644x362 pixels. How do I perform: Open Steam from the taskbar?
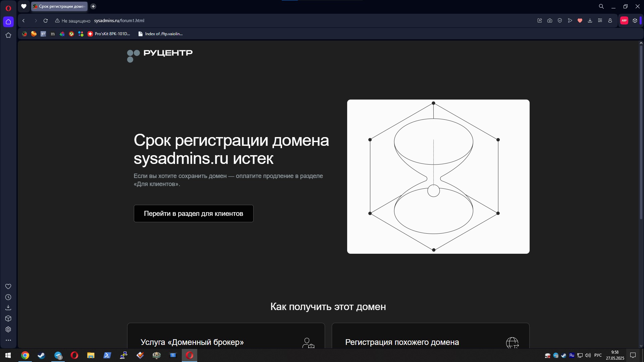tap(42, 355)
